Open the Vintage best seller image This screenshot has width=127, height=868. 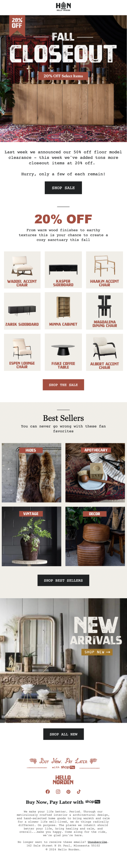click(x=31, y=536)
